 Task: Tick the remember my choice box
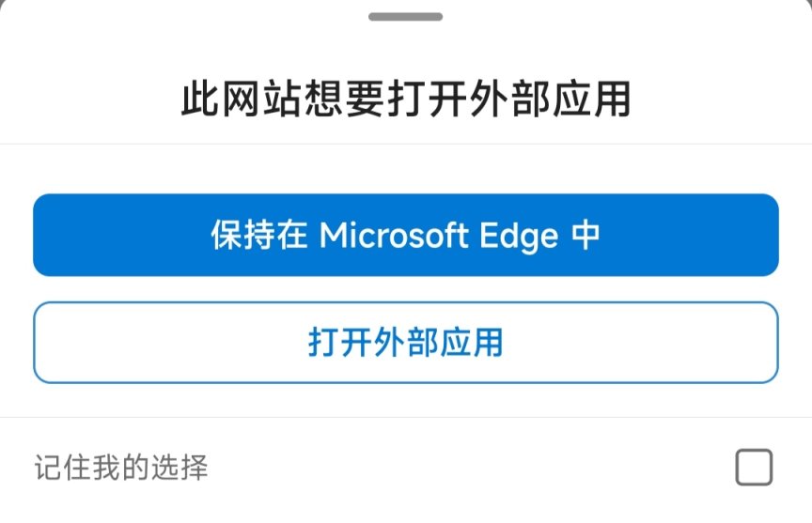tap(754, 467)
